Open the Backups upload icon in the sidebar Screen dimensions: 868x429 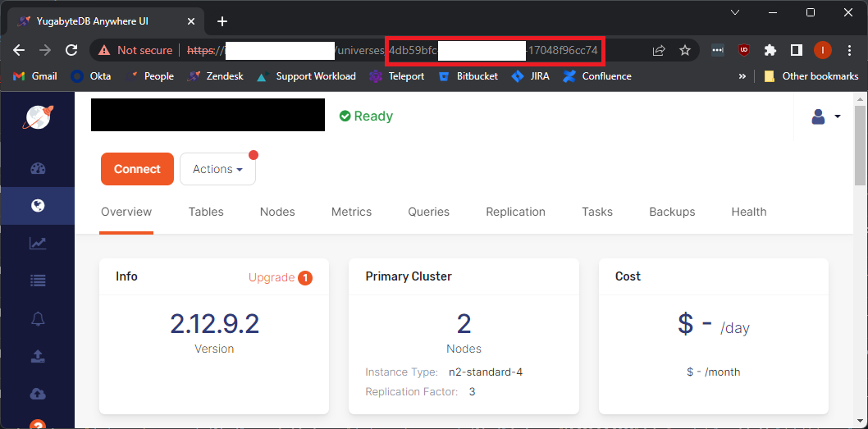point(38,356)
